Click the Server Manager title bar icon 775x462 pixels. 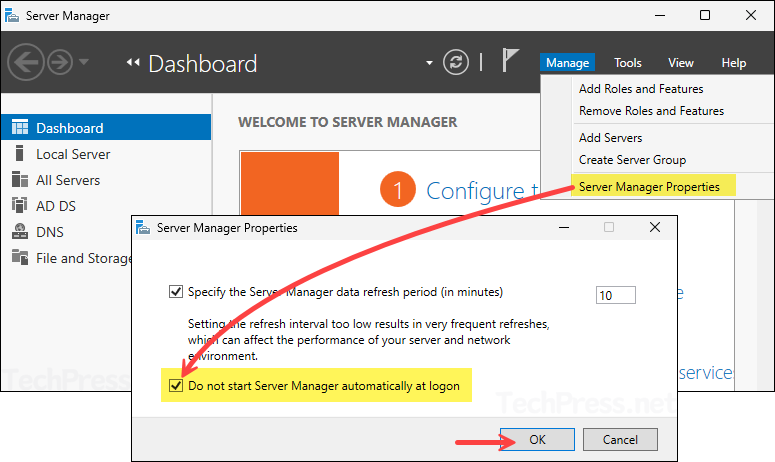coord(12,16)
